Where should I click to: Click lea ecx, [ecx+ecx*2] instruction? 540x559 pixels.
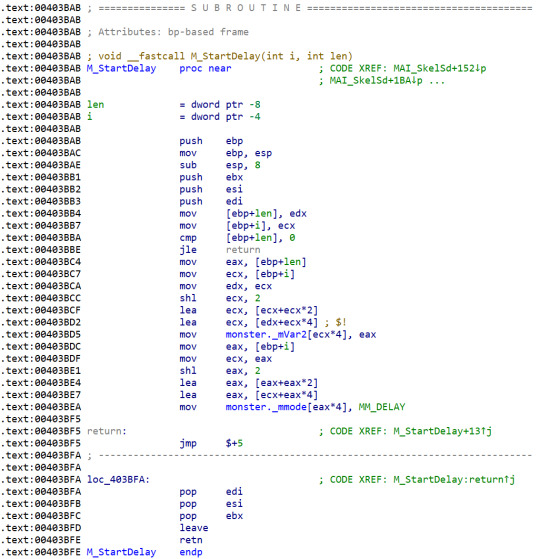pyautogui.click(x=248, y=311)
